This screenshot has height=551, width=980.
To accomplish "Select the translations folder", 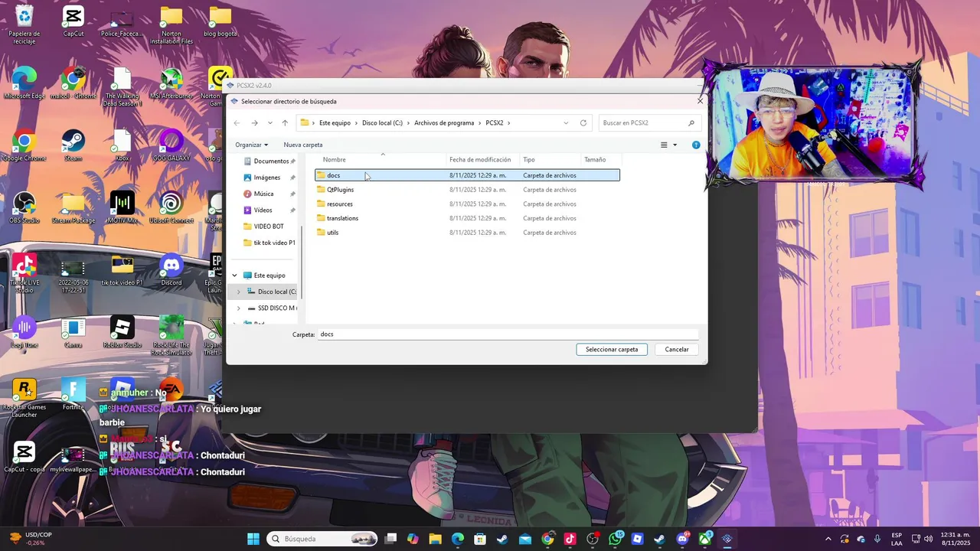I will pyautogui.click(x=467, y=218).
